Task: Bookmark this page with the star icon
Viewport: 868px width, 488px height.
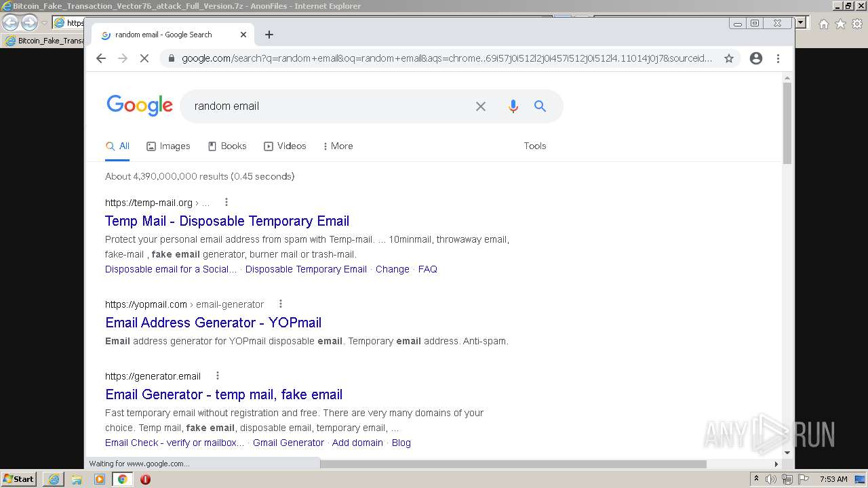Action: pos(729,58)
